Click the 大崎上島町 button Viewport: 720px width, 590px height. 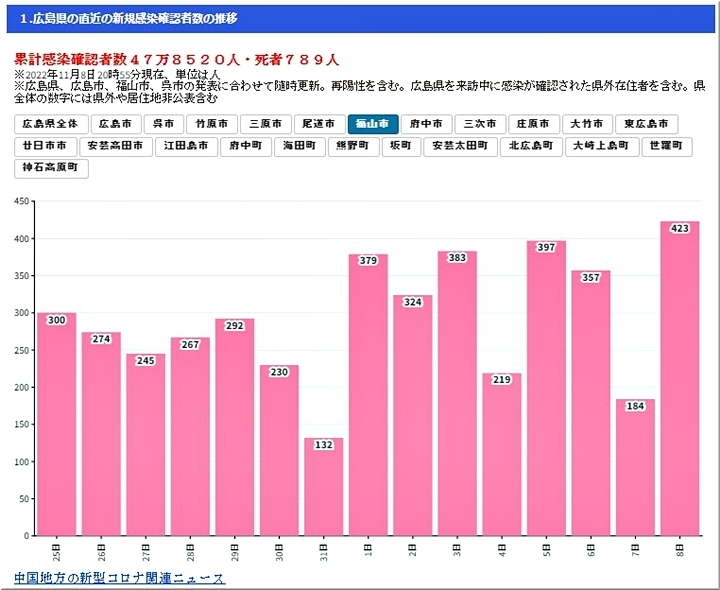coord(600,146)
